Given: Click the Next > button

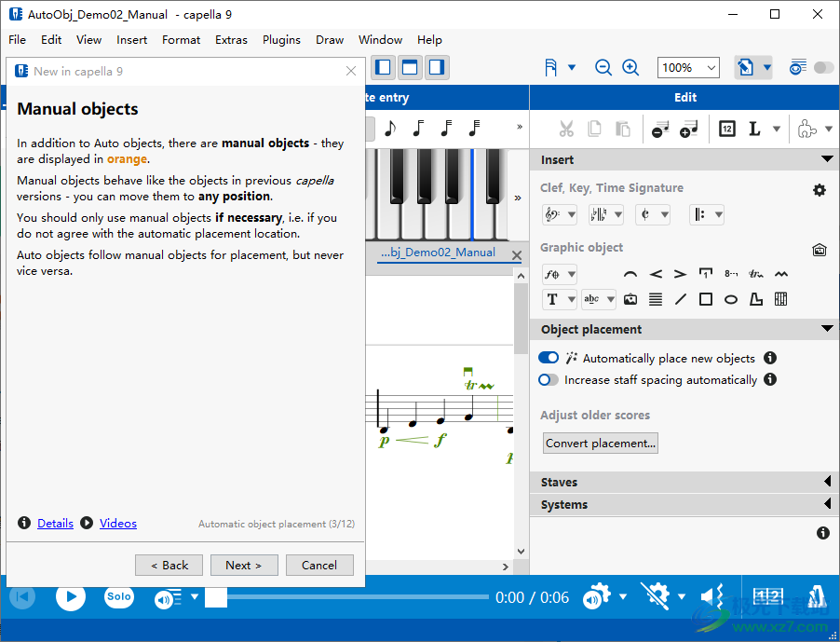Looking at the screenshot, I should (243, 565).
